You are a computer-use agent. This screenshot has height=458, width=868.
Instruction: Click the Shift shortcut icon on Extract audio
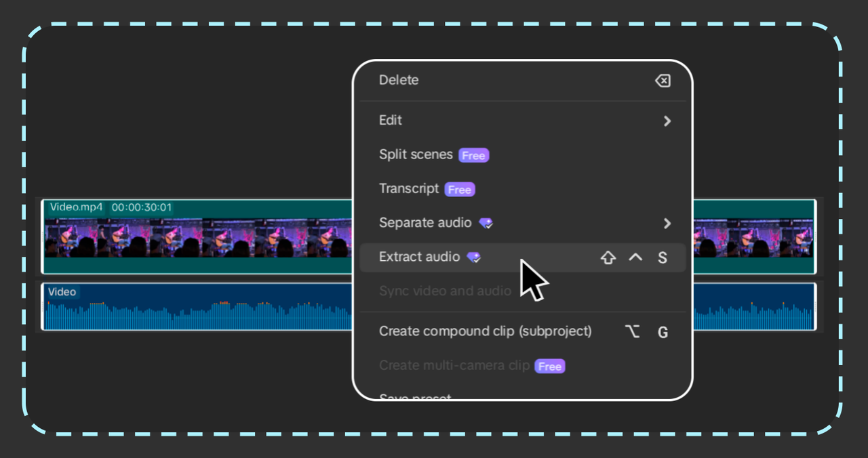pos(608,257)
